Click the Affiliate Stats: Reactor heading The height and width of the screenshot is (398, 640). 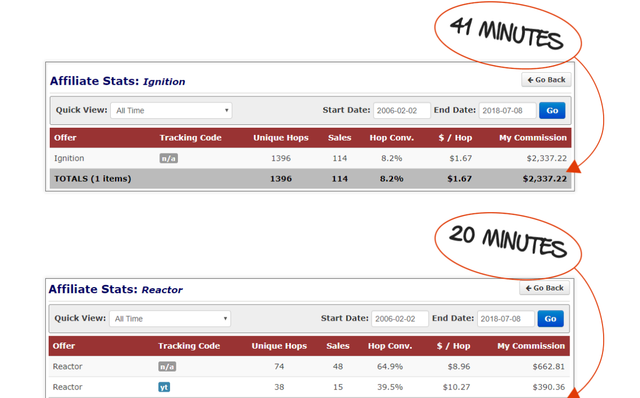(x=116, y=289)
